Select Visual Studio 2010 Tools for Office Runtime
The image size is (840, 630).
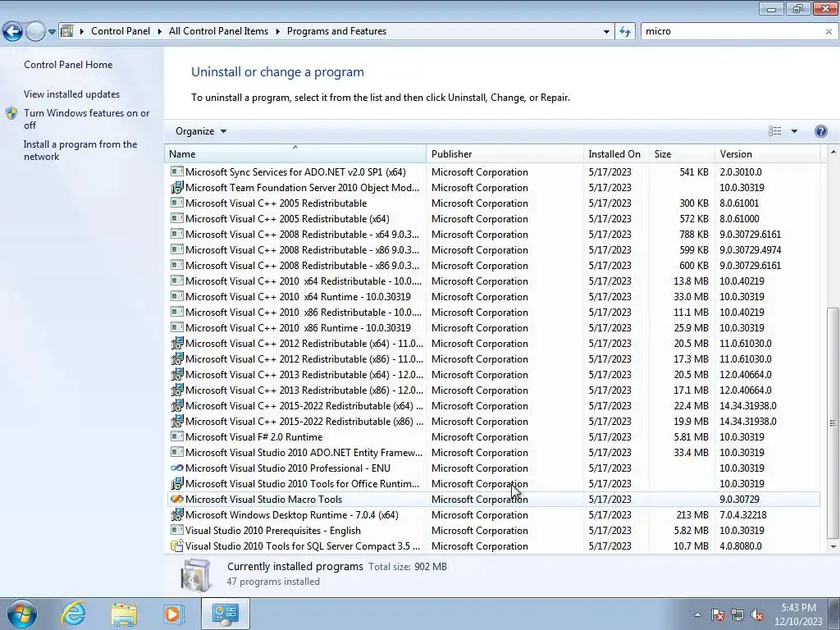point(493,484)
